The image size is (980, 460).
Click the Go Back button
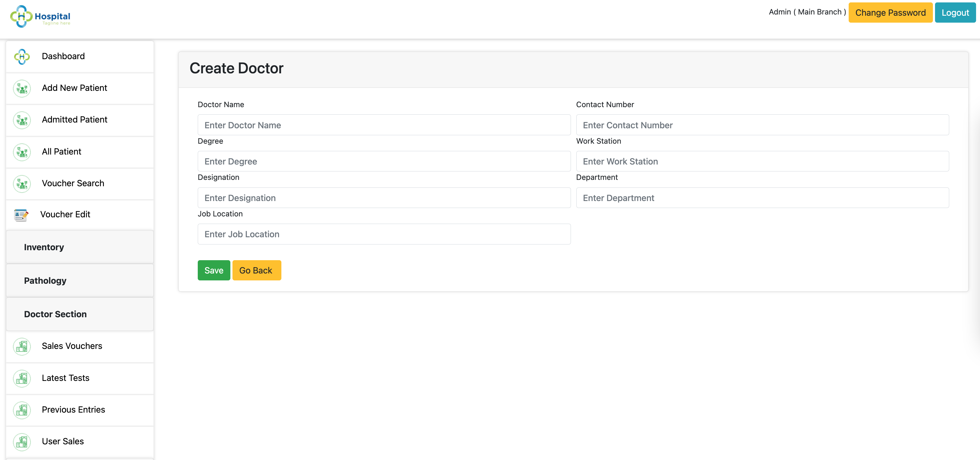point(256,270)
